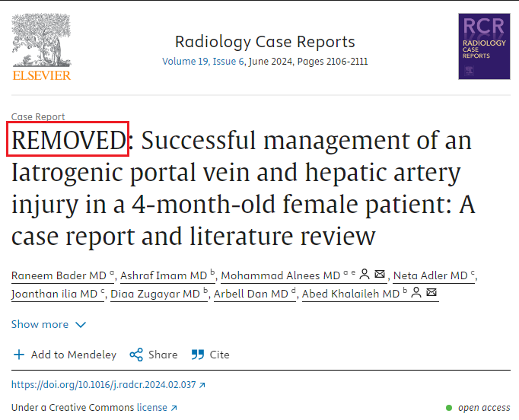Expand author details via Show more
Image resolution: width=519 pixels, height=420 pixels.
click(49, 324)
